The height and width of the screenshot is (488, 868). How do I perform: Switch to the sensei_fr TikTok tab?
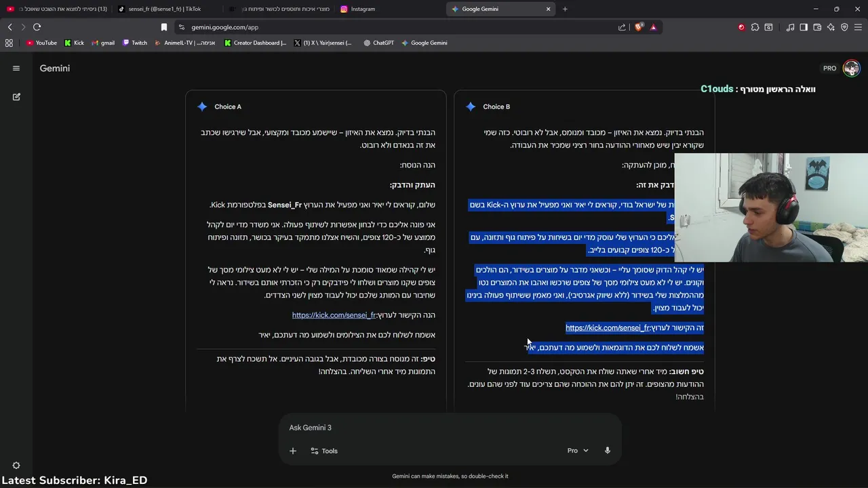pos(166,9)
